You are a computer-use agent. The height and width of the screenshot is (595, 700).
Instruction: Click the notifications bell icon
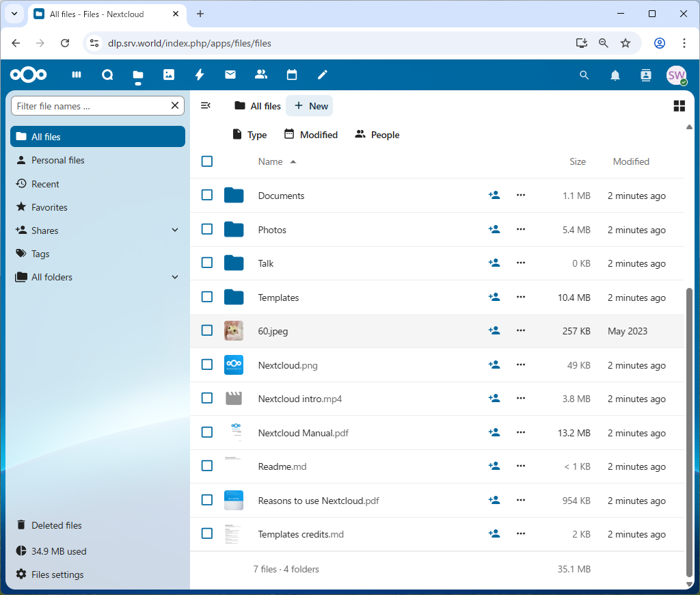[x=615, y=75]
